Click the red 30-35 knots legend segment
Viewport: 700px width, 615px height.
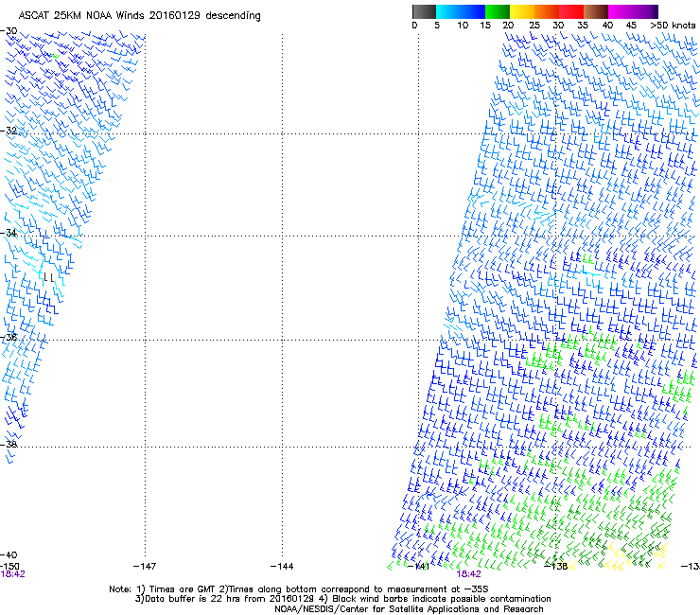571,11
